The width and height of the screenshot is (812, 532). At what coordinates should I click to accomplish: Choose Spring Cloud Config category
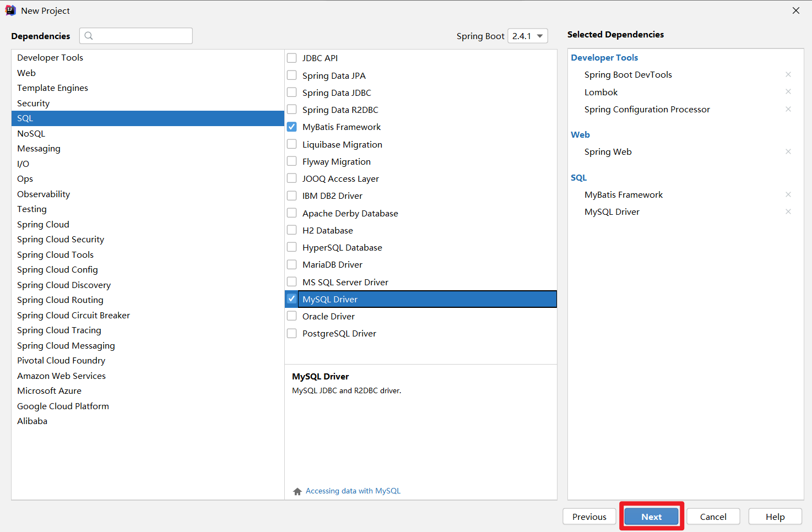[x=148, y=269]
